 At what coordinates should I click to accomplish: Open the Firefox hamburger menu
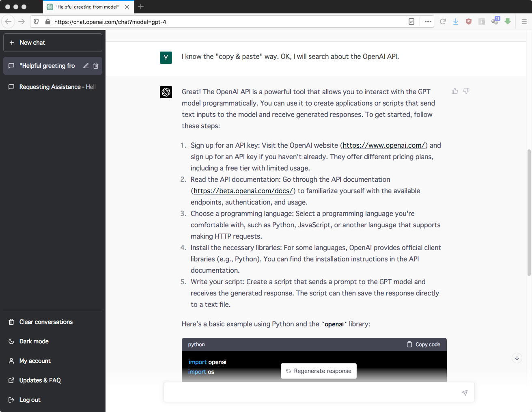click(x=524, y=22)
